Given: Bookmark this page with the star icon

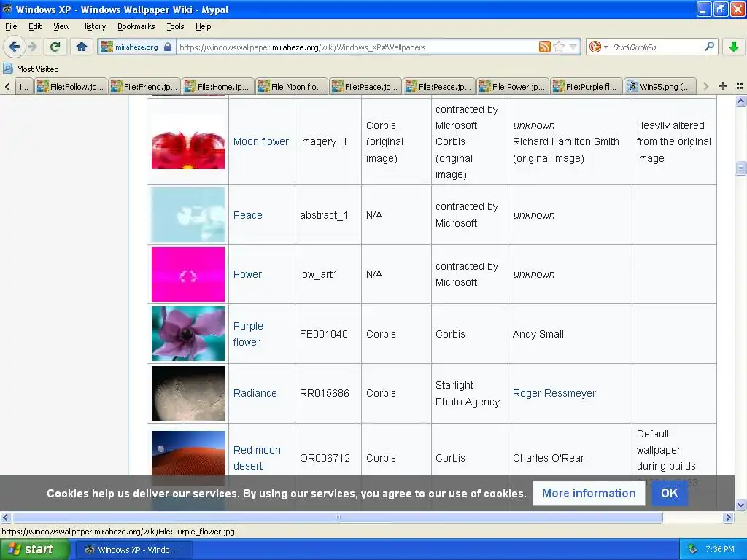Looking at the screenshot, I should pyautogui.click(x=560, y=47).
